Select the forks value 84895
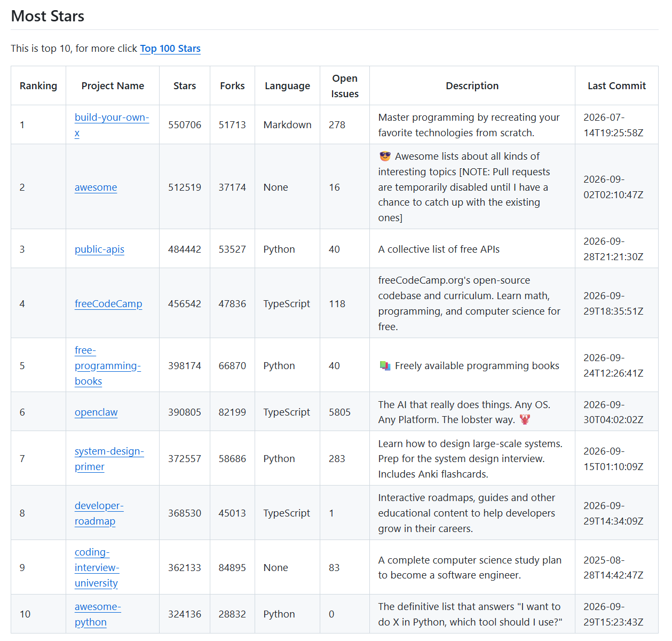Screen dimensions: 672x641 click(232, 568)
